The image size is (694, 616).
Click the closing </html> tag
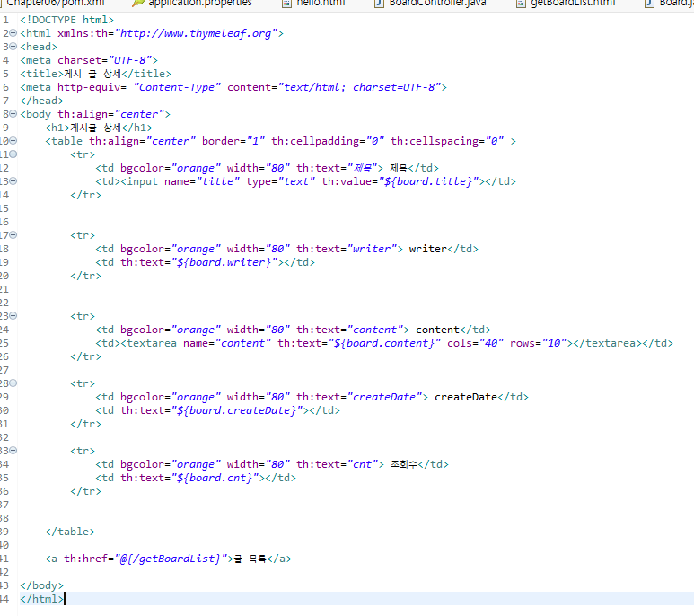click(x=41, y=599)
